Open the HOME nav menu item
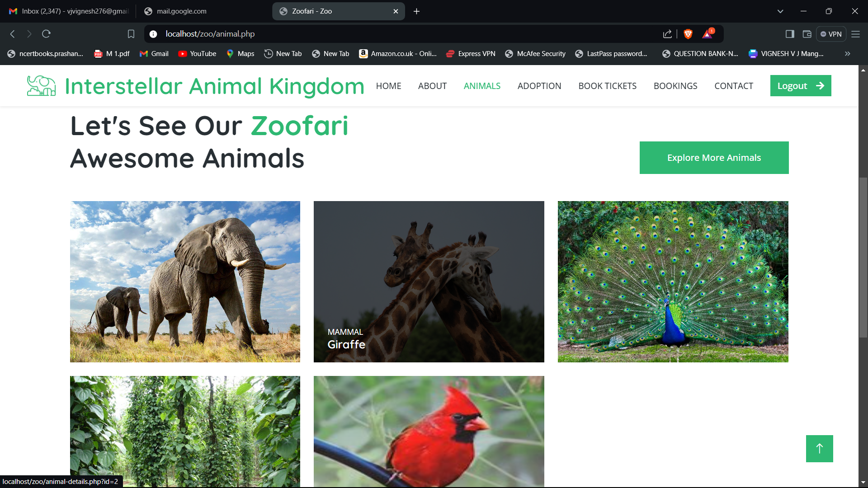Image resolution: width=868 pixels, height=488 pixels. pyautogui.click(x=388, y=86)
